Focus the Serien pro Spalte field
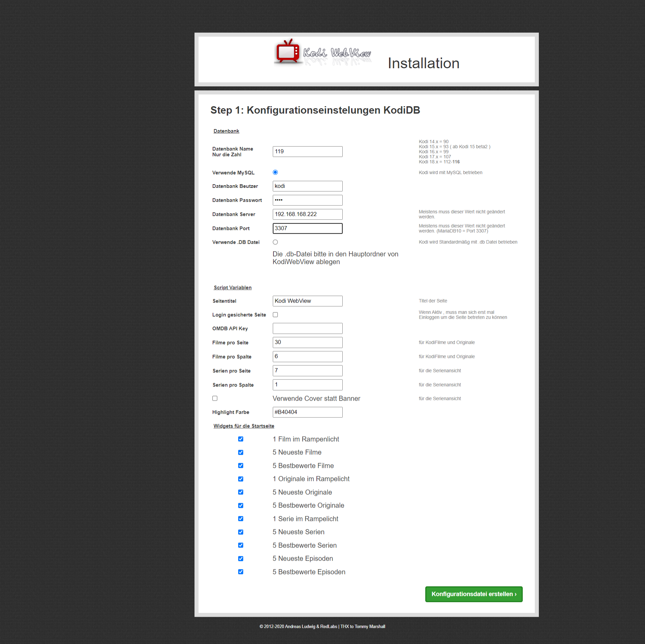 (307, 385)
